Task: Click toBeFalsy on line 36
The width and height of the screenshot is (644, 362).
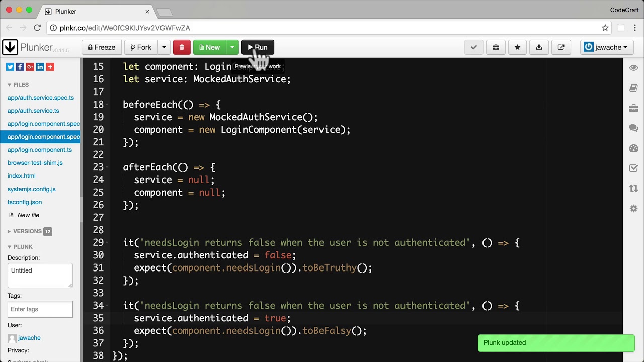Action: click(x=327, y=331)
